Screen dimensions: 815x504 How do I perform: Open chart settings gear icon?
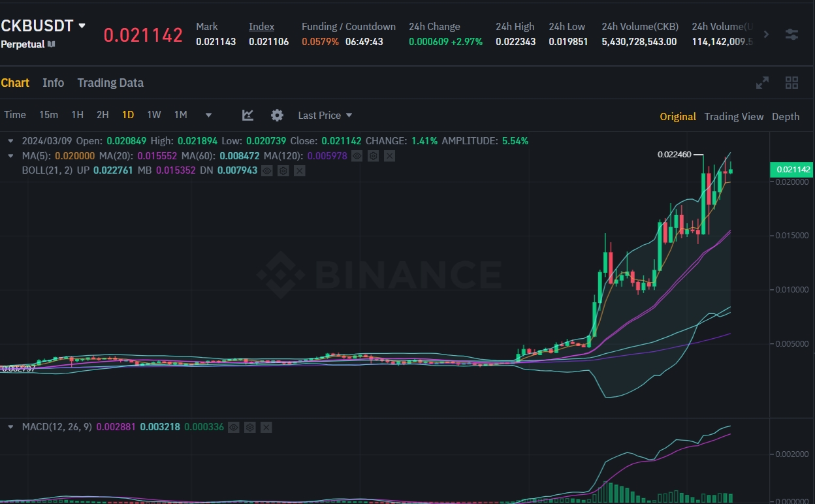click(277, 115)
